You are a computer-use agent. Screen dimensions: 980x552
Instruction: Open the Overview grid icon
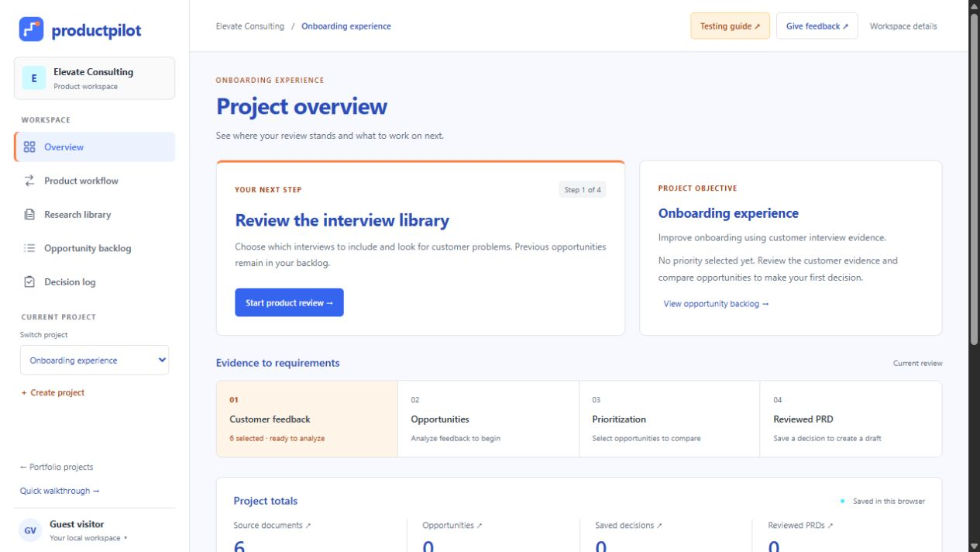[x=29, y=147]
